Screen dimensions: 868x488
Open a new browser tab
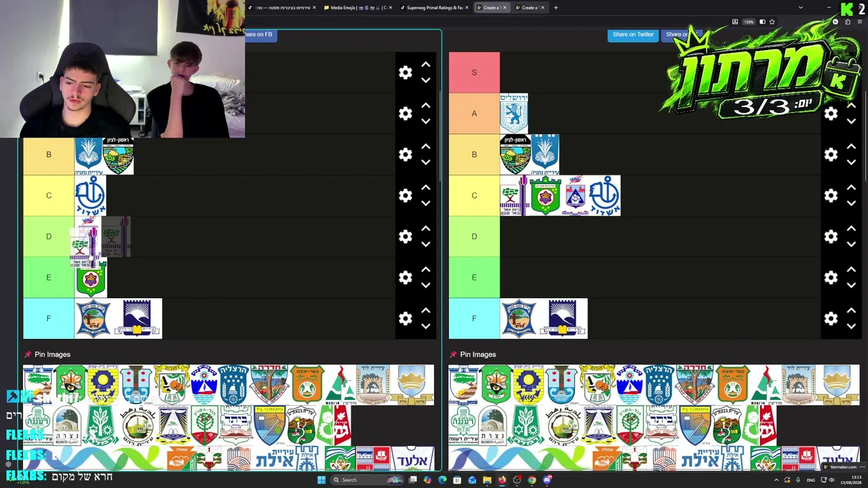pyautogui.click(x=555, y=7)
